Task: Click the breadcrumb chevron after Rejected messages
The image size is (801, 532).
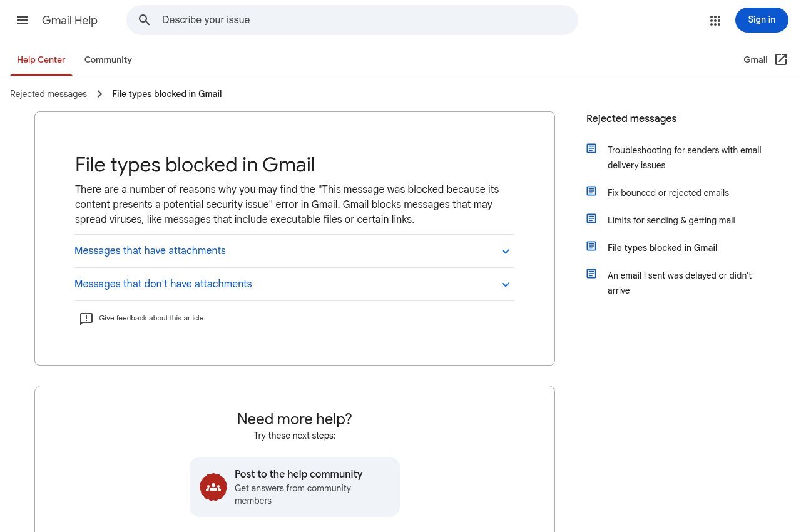Action: pos(99,94)
